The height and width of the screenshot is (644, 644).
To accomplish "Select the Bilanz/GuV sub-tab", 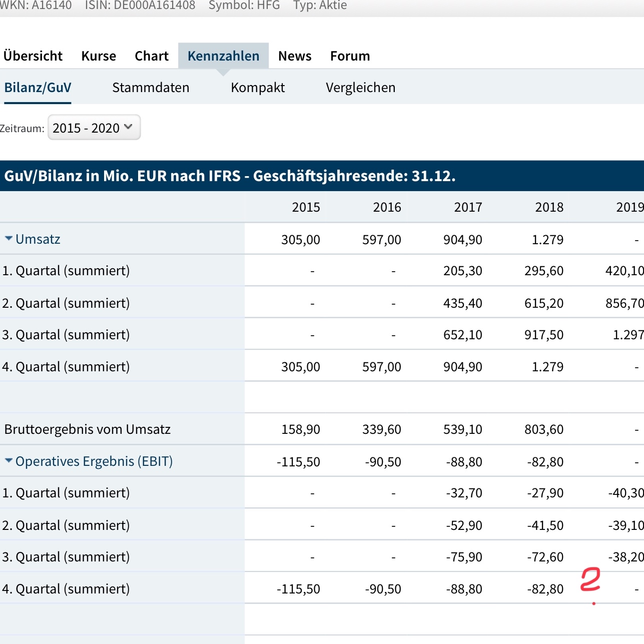I will [x=38, y=88].
